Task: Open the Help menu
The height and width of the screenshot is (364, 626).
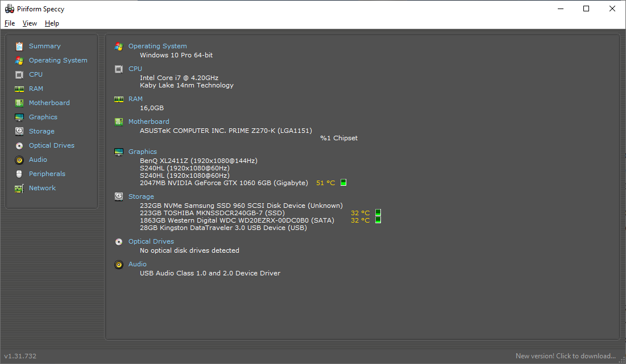Action: tap(52, 23)
